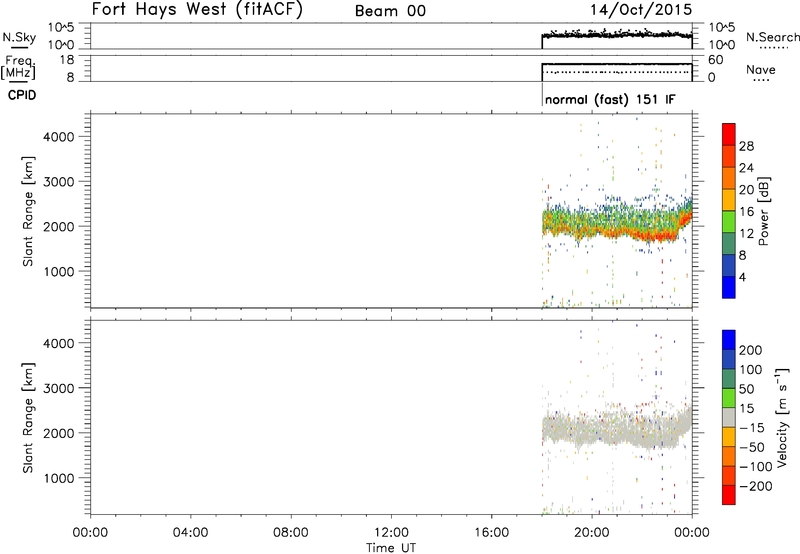
Task: Click the 'Time UT' axis title
Action: (x=391, y=548)
